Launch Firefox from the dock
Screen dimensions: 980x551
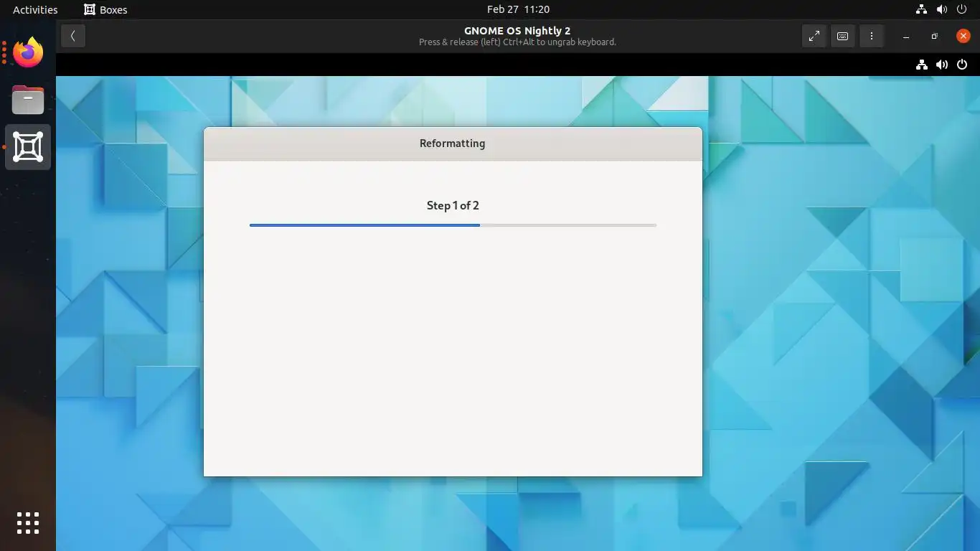point(28,52)
